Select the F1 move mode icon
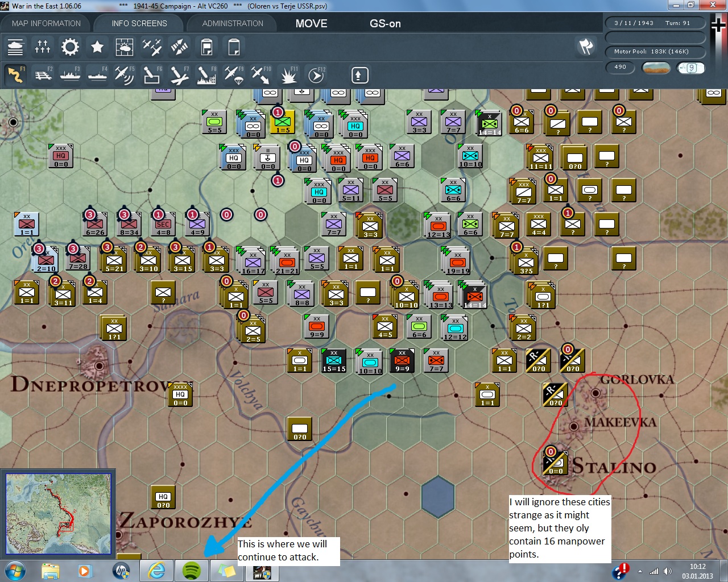Image resolution: width=728 pixels, height=582 pixels. tap(15, 75)
